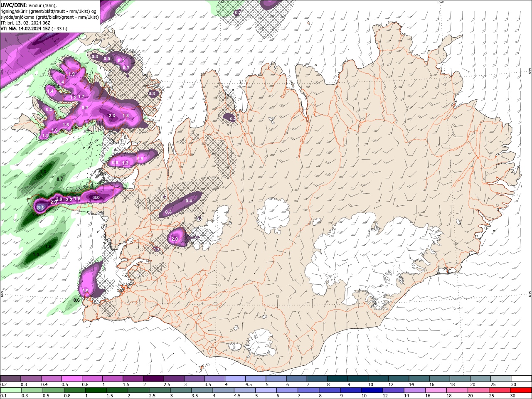Pick snow legend swatch between 12 and 14
The height and width of the screenshot is (399, 532).
(x=398, y=378)
